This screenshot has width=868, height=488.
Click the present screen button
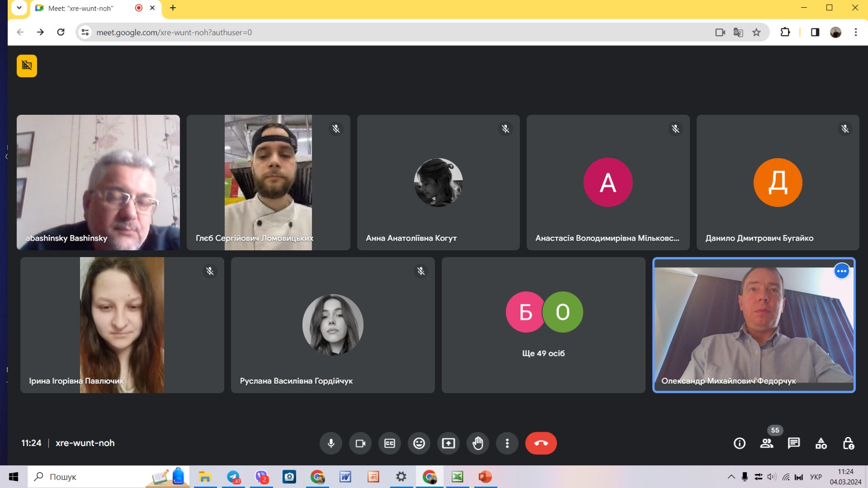click(448, 443)
